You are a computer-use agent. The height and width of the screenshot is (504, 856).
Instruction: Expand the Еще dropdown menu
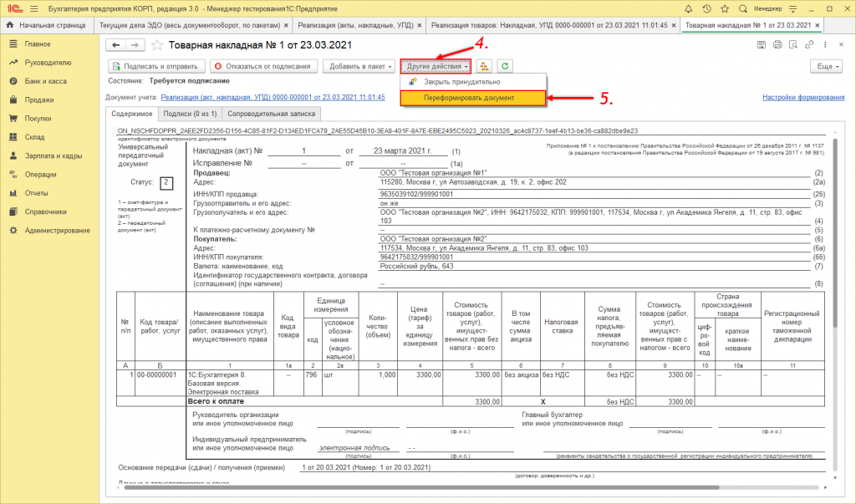(x=827, y=66)
